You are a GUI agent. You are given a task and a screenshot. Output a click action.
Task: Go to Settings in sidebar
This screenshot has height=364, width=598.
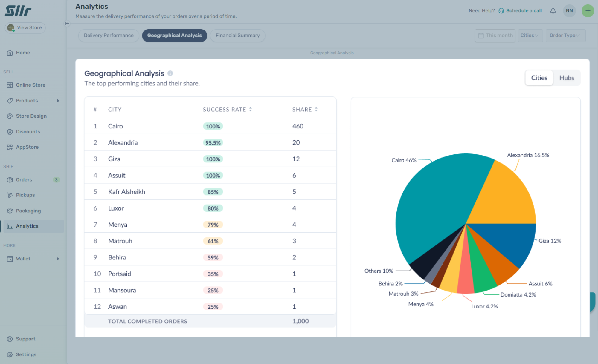pyautogui.click(x=26, y=354)
